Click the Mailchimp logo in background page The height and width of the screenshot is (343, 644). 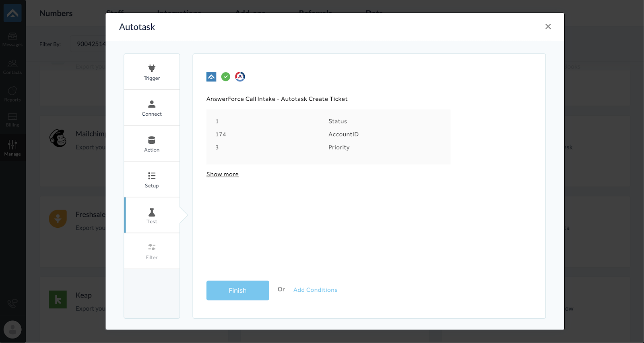click(x=58, y=138)
